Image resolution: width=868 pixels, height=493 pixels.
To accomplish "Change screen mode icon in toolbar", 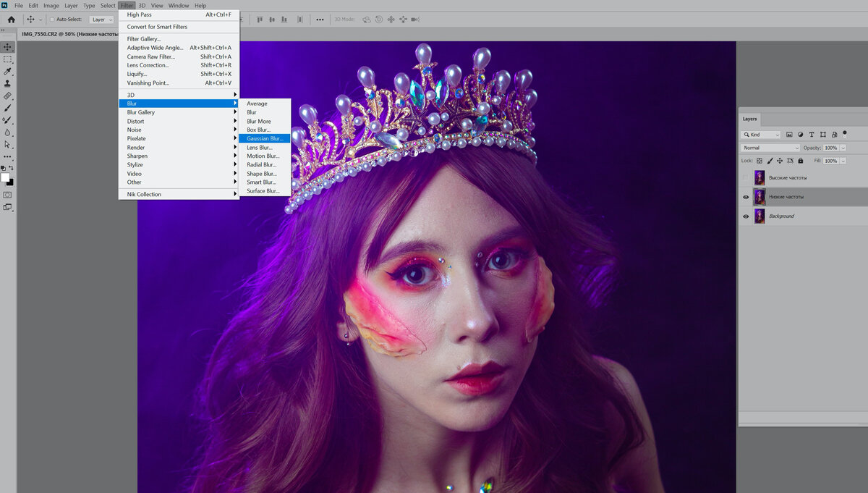I will pos(8,207).
